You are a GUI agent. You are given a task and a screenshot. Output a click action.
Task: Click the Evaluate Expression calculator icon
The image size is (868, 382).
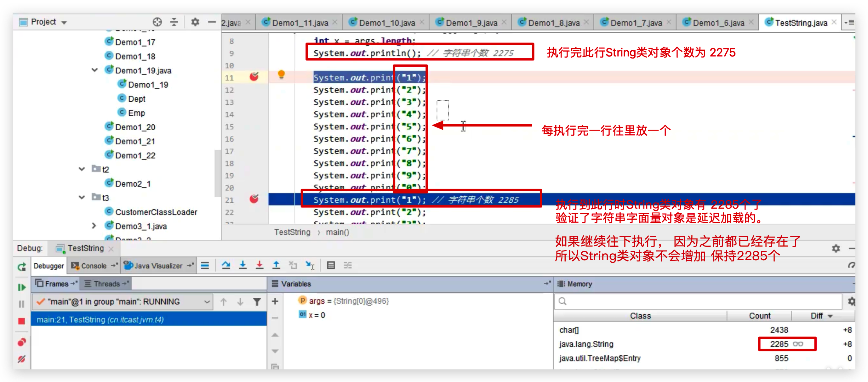[x=331, y=265]
